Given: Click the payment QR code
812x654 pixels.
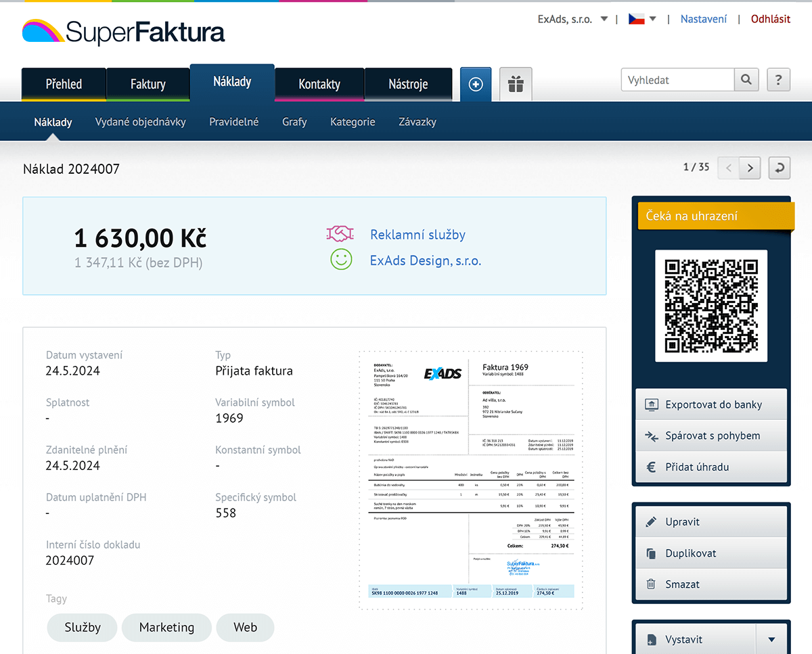Looking at the screenshot, I should click(x=711, y=306).
